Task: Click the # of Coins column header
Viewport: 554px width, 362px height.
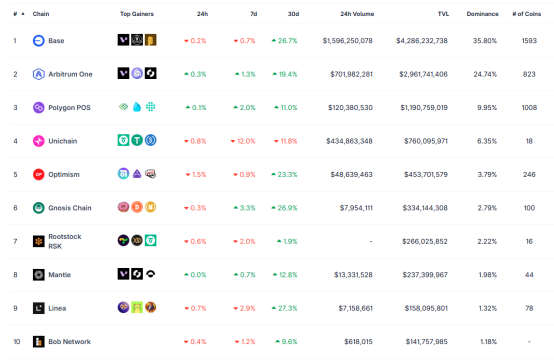Action: pyautogui.click(x=526, y=14)
